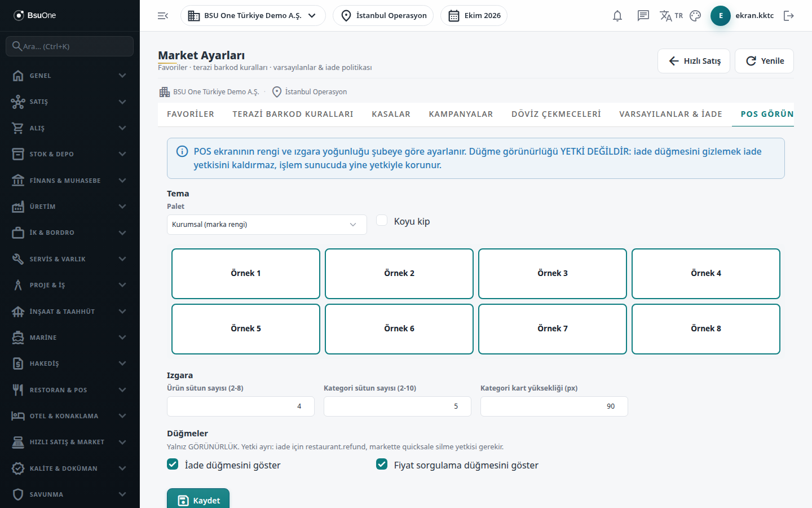The height and width of the screenshot is (508, 812).
Task: Open the messages chat icon
Action: pyautogui.click(x=643, y=16)
